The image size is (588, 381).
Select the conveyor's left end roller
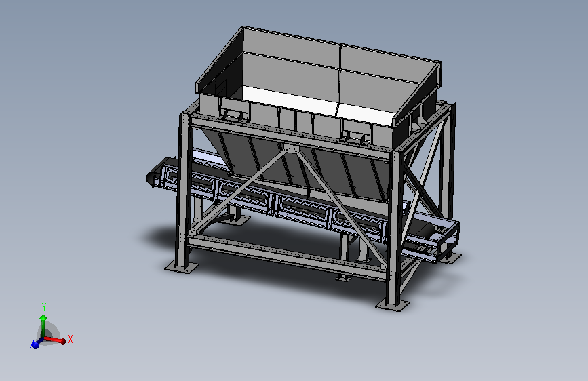tap(151, 178)
